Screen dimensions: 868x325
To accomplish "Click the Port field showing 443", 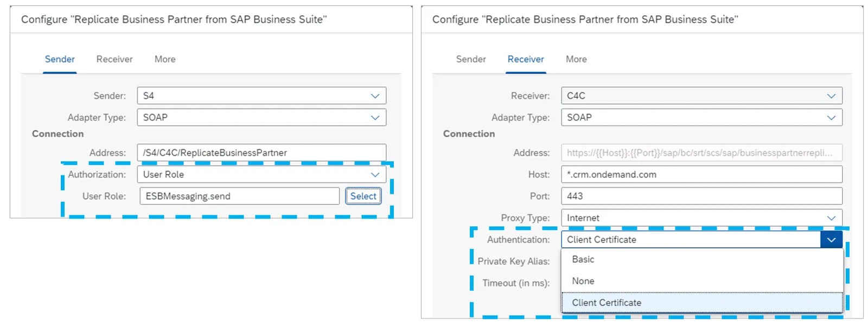I will 701,196.
